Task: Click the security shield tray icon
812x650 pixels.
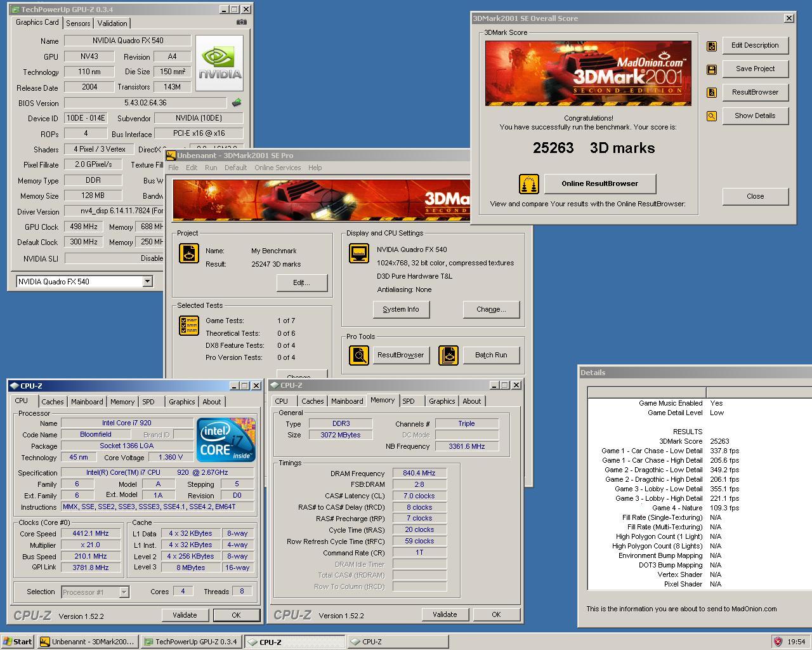Action: pos(778,642)
